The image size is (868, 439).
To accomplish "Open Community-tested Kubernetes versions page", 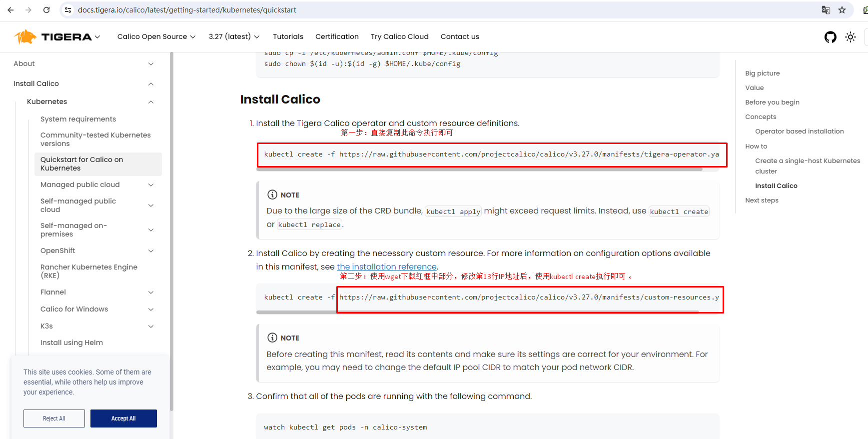I will click(x=95, y=139).
